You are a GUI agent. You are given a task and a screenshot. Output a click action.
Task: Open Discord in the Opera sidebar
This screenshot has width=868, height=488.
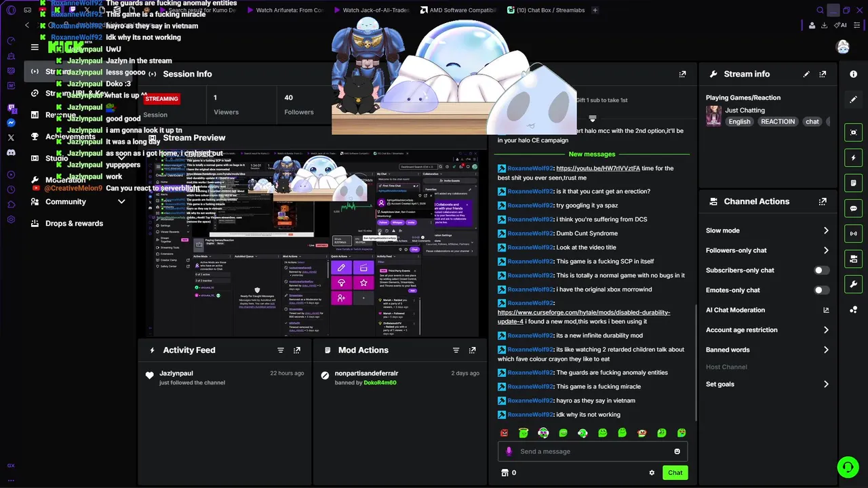(x=11, y=153)
